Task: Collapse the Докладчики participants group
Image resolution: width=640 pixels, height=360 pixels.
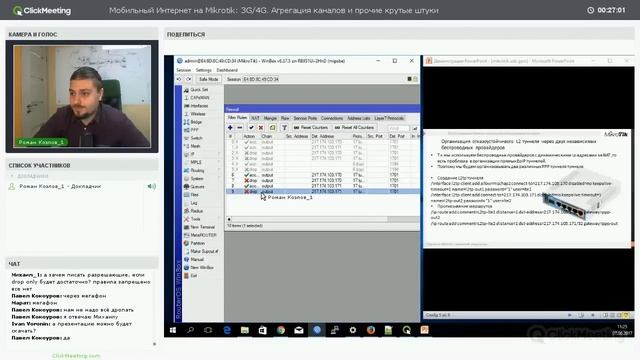Action: 12,176
